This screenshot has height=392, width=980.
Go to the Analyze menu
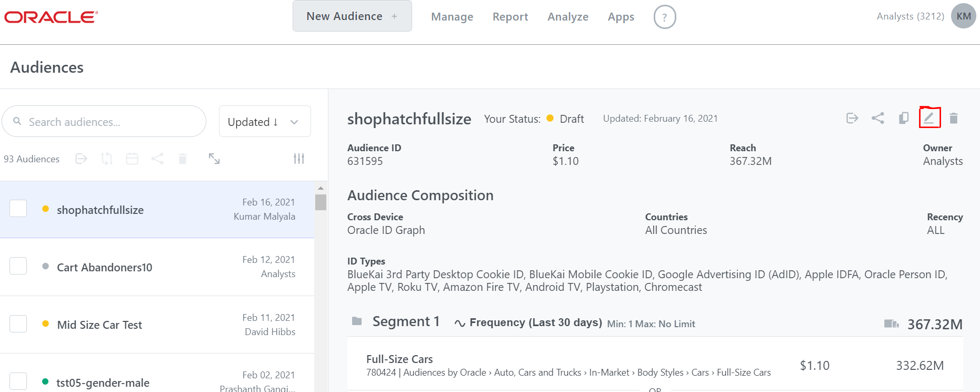[568, 17]
